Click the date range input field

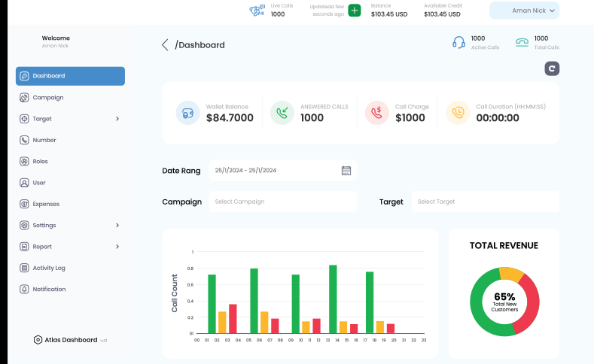[x=282, y=171]
